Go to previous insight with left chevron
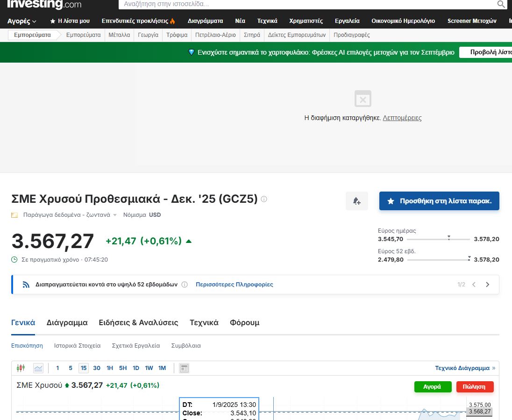The width and height of the screenshot is (512, 420). coord(474,285)
